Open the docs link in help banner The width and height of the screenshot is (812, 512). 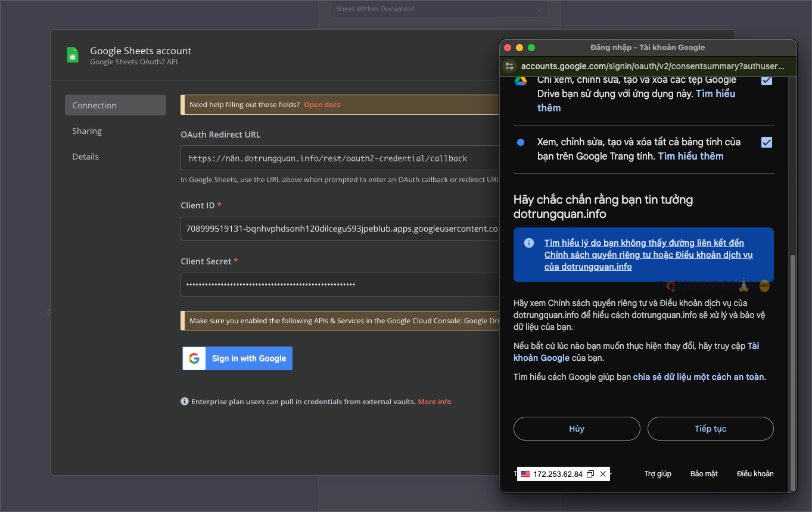point(322,105)
